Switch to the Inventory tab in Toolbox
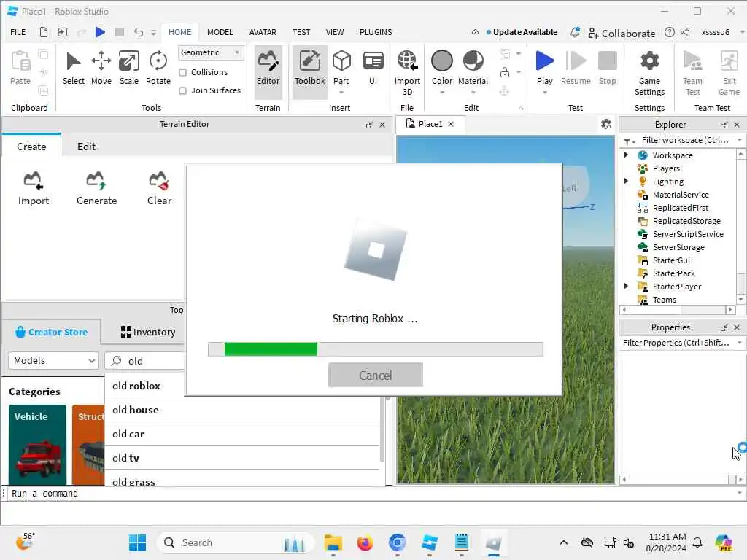This screenshot has height=560, width=747. (x=147, y=332)
